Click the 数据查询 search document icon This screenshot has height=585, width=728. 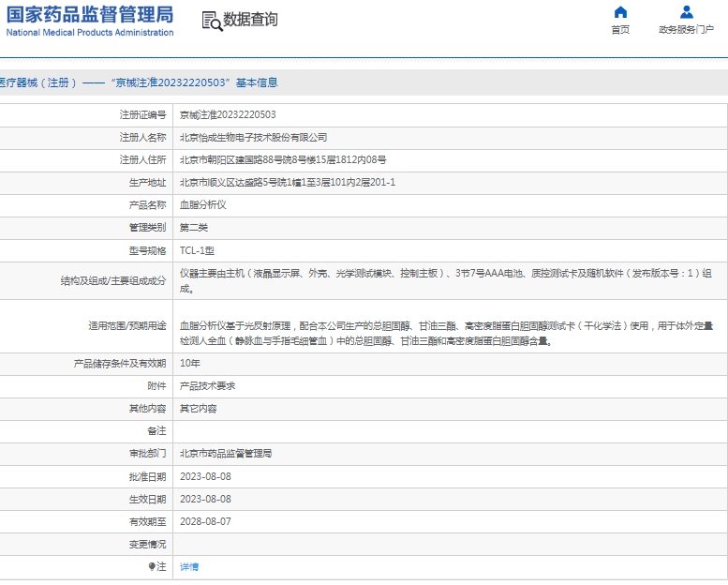tap(212, 21)
